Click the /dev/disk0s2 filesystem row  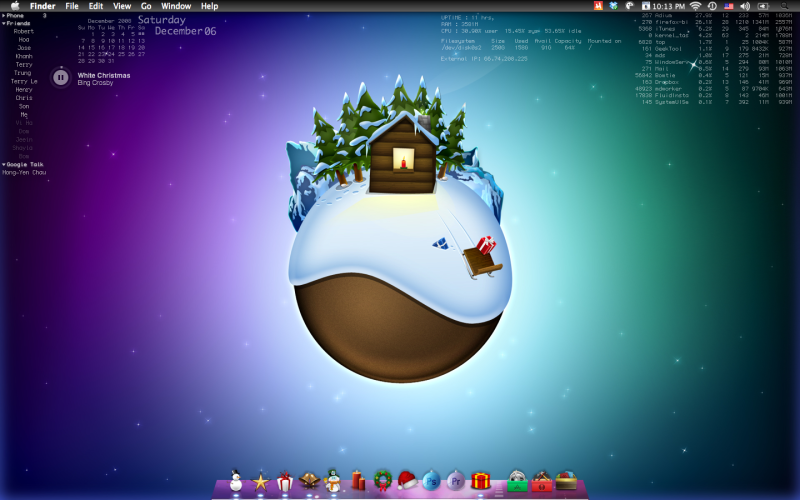(x=516, y=47)
